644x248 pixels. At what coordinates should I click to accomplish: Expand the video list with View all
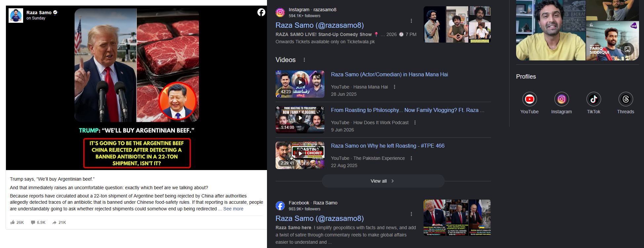383,181
